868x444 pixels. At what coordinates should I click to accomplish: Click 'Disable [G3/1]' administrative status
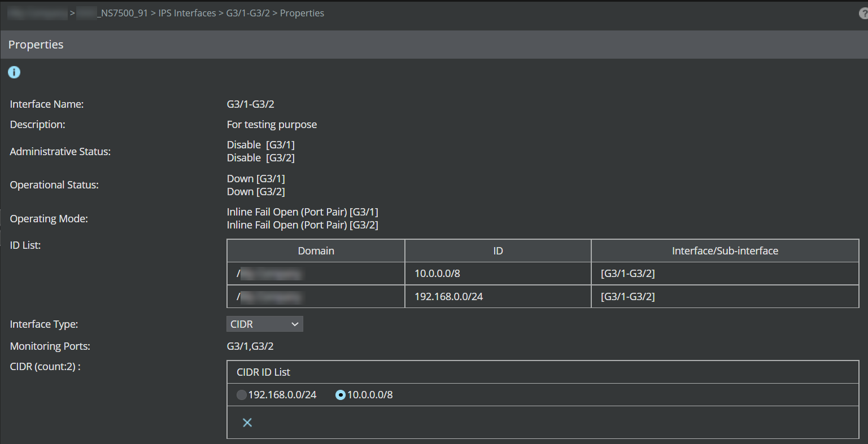(x=261, y=145)
